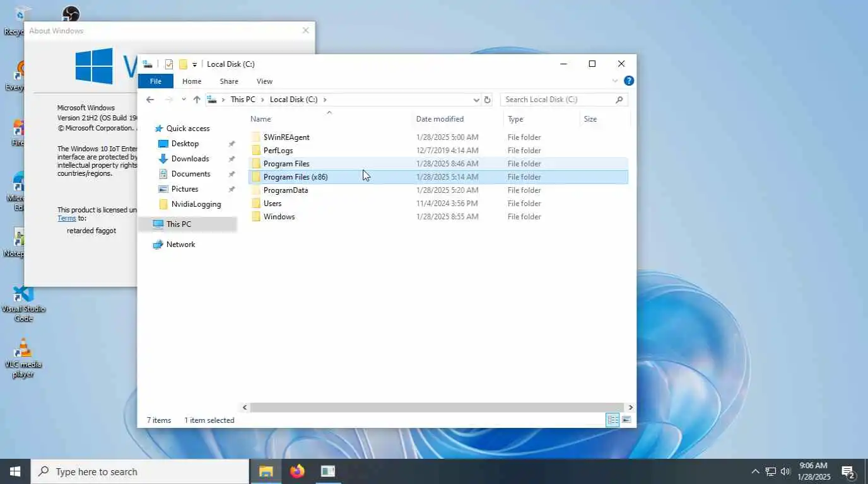Viewport: 868px width, 484px height.
Task: Open the Recent locations dropdown arrow
Action: [x=184, y=100]
